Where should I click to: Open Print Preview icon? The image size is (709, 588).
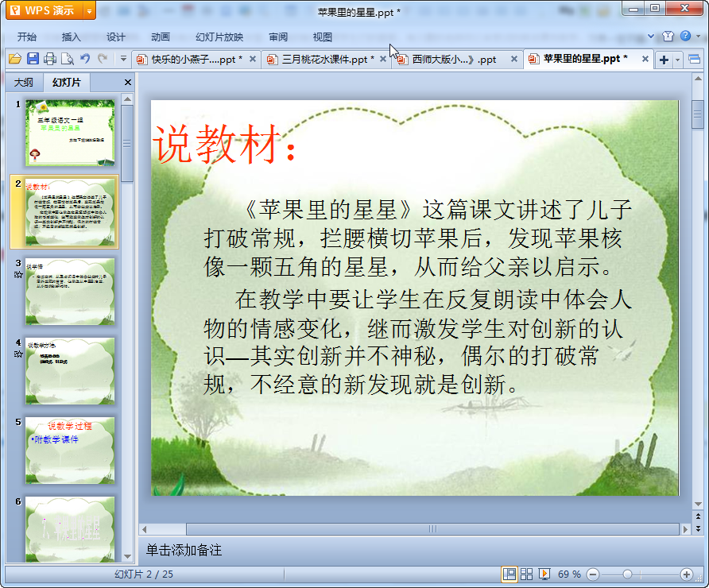[68, 59]
